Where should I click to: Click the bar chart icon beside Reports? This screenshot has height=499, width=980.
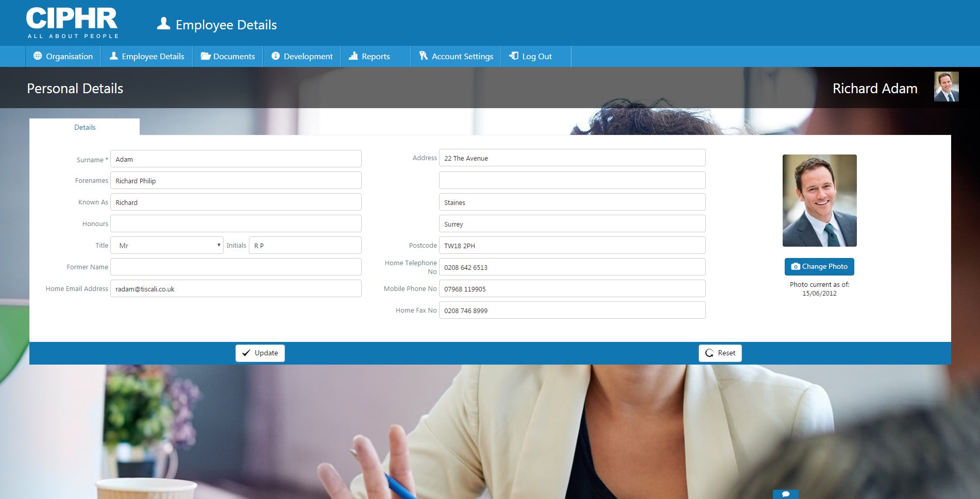[353, 56]
